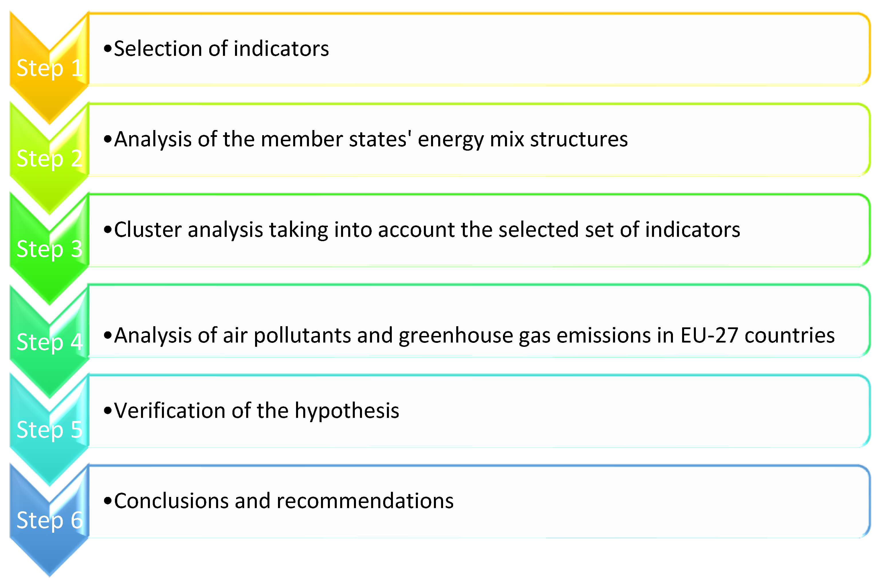881x588 pixels.
Task: Click the bullet before "Conclusions and recommendations"
Action: 108,501
